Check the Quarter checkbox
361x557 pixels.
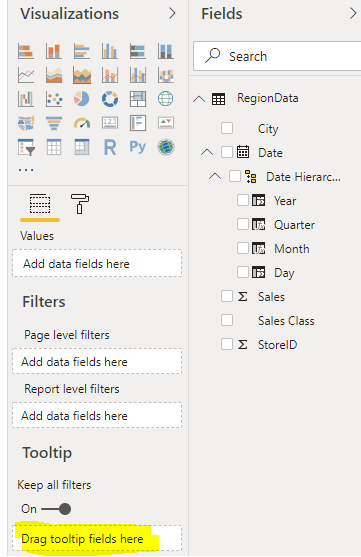(243, 224)
